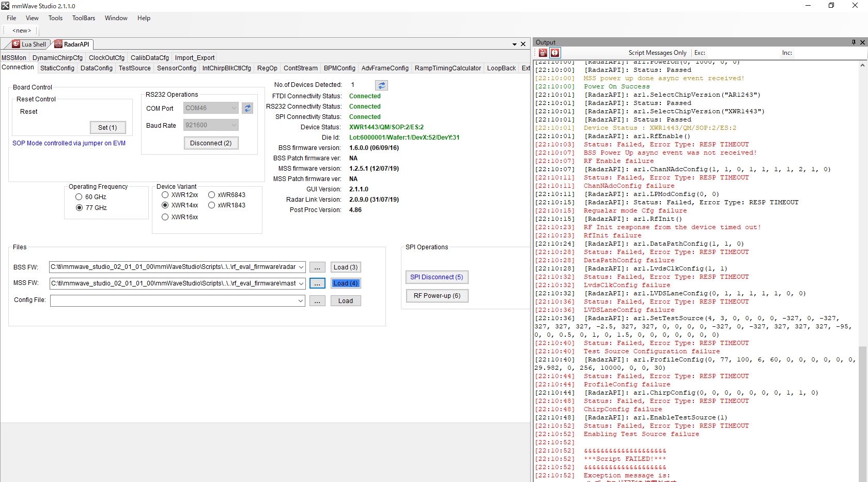Click the red info icon in Output toolbar
This screenshot has height=482, width=868.
click(555, 53)
